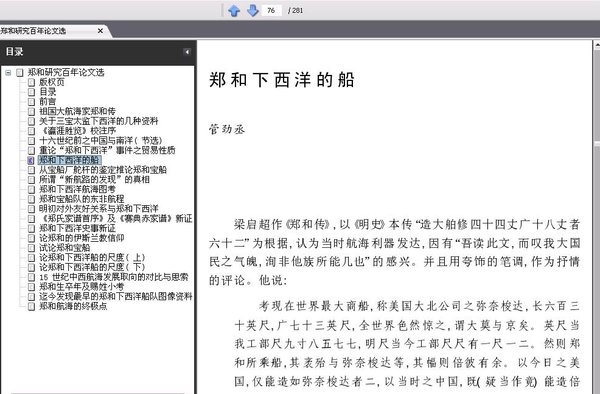Collapse the 郑和研究百年论文选 tree root
The height and width of the screenshot is (394, 600).
[8, 72]
